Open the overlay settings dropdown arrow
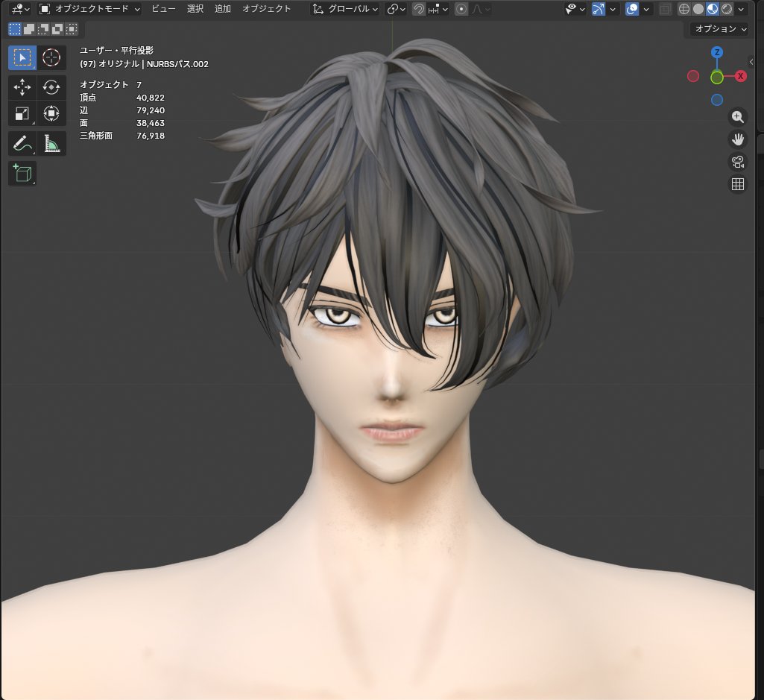The image size is (764, 700). pyautogui.click(x=646, y=9)
